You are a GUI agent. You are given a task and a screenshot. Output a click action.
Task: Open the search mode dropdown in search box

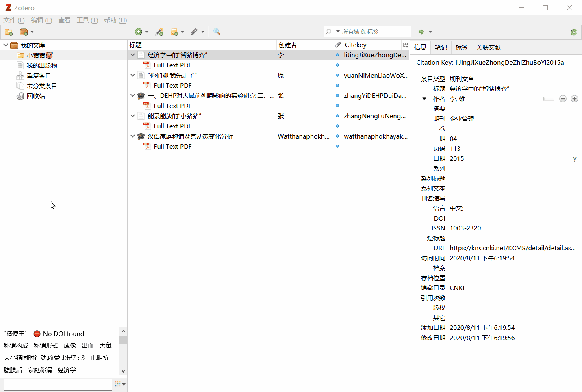point(338,32)
